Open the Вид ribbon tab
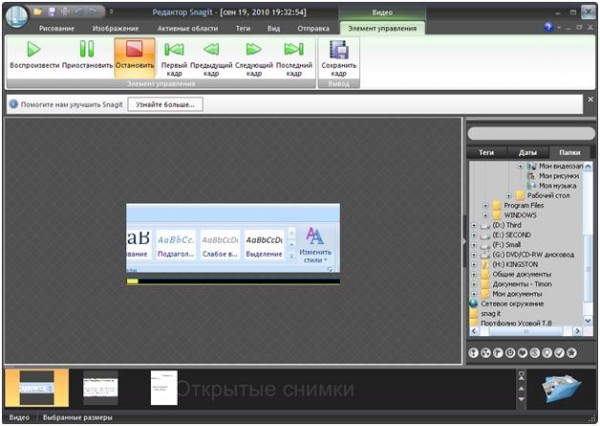Screen dimensions: 600x426 tap(273, 28)
